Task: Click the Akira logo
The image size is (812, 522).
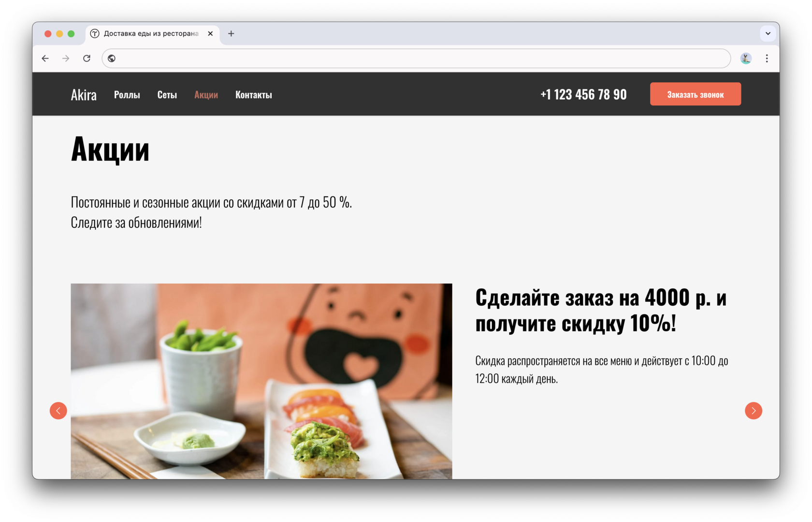Action: pyautogui.click(x=84, y=95)
